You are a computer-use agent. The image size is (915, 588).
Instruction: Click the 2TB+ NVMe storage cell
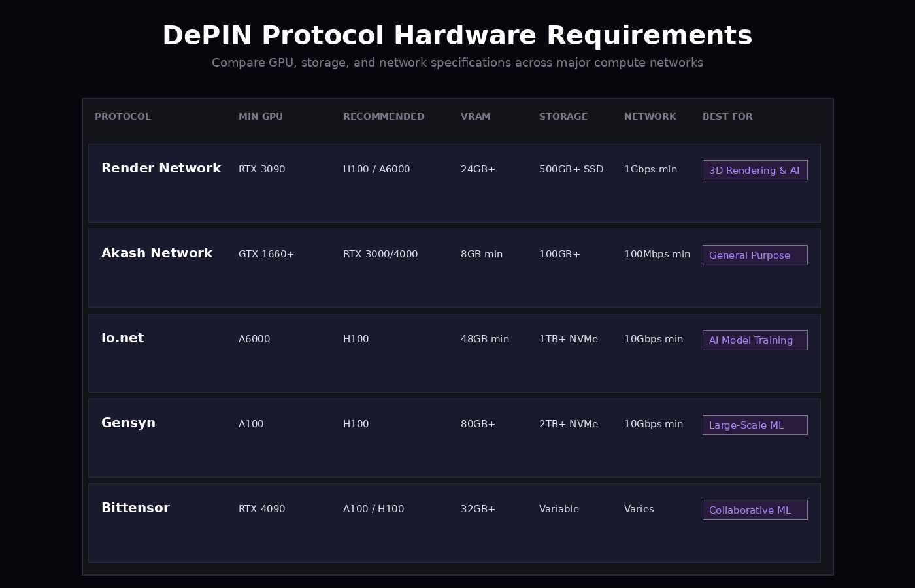(568, 424)
